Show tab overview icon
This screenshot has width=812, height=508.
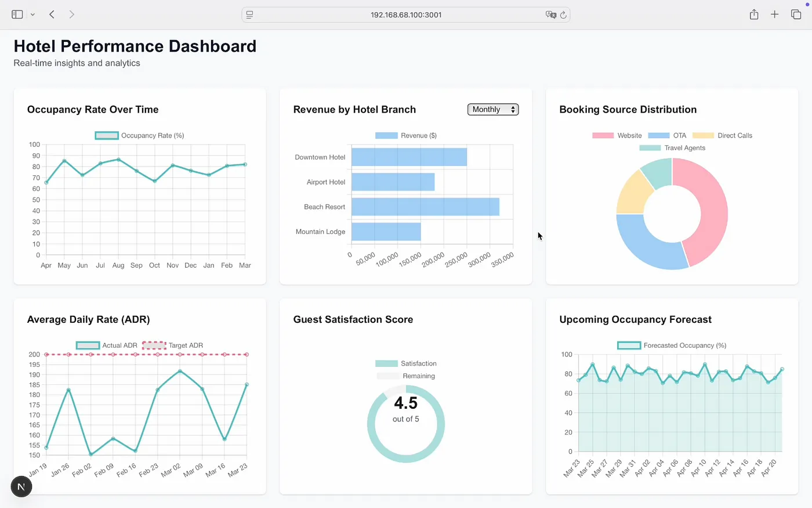point(796,15)
